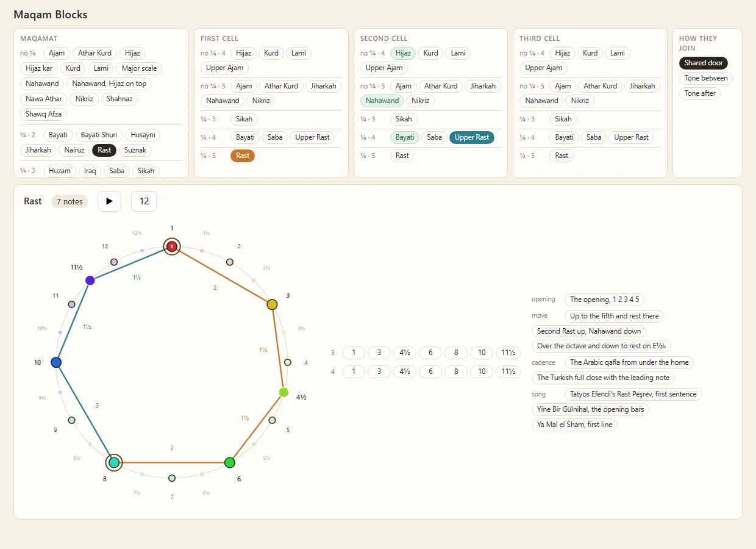
Task: Choose Hijaz kar maqam
Action: (x=39, y=68)
